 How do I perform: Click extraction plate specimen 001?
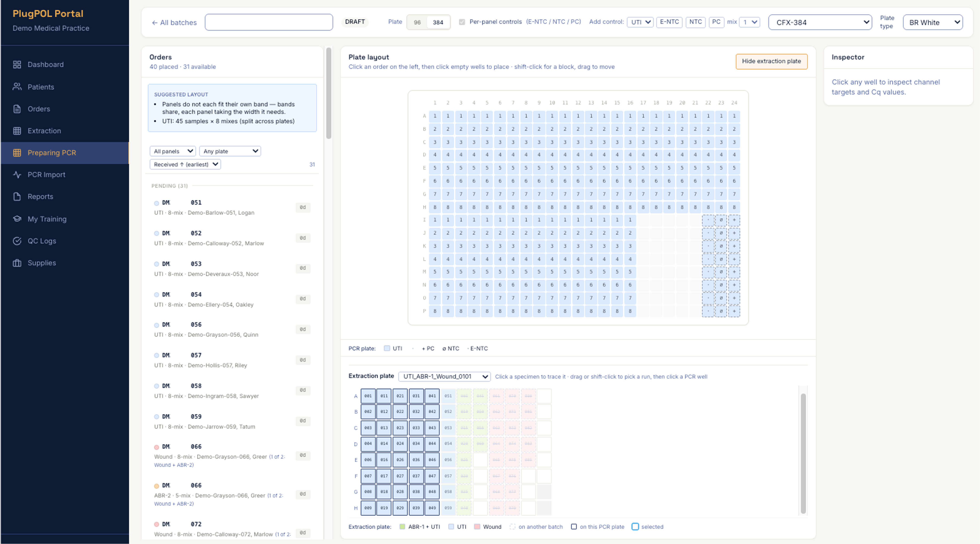click(368, 396)
